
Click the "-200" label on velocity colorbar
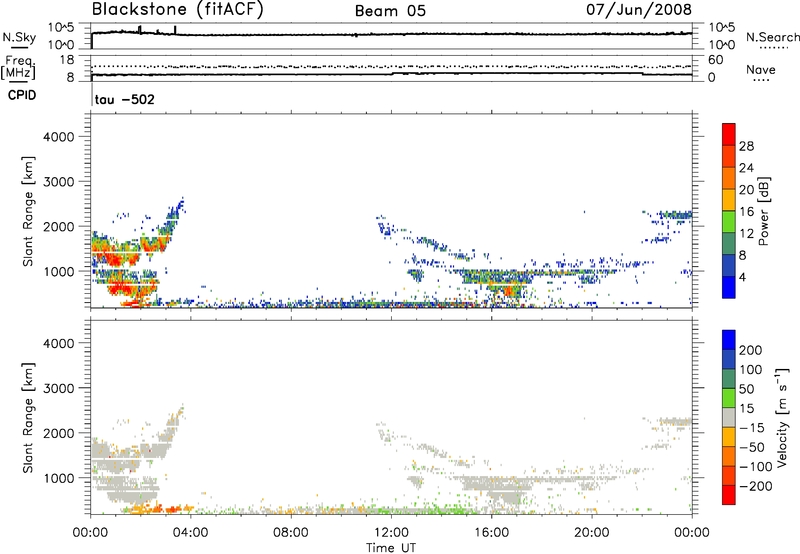(755, 486)
